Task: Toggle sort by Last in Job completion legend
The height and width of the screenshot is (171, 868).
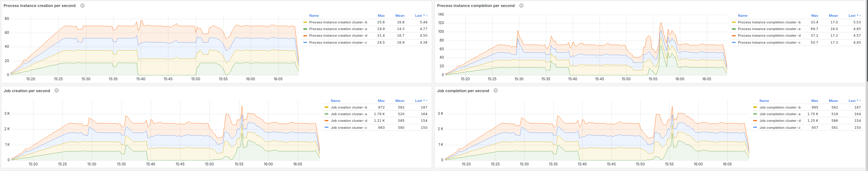Action: pos(855,101)
